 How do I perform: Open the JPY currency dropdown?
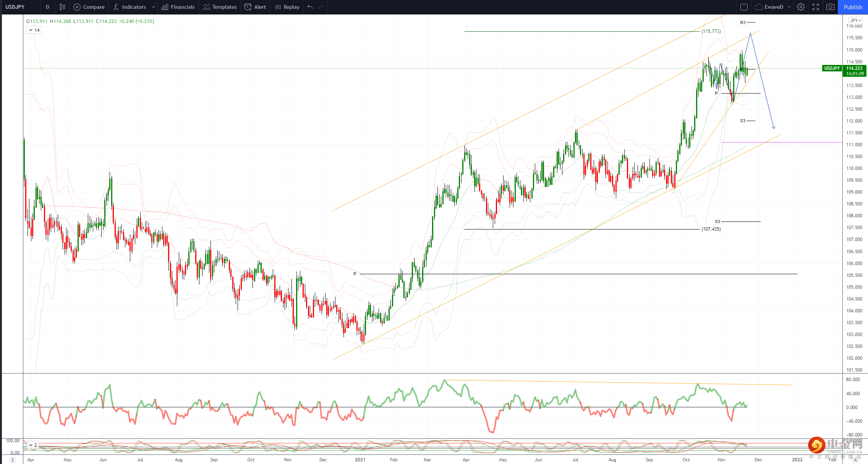(x=855, y=21)
